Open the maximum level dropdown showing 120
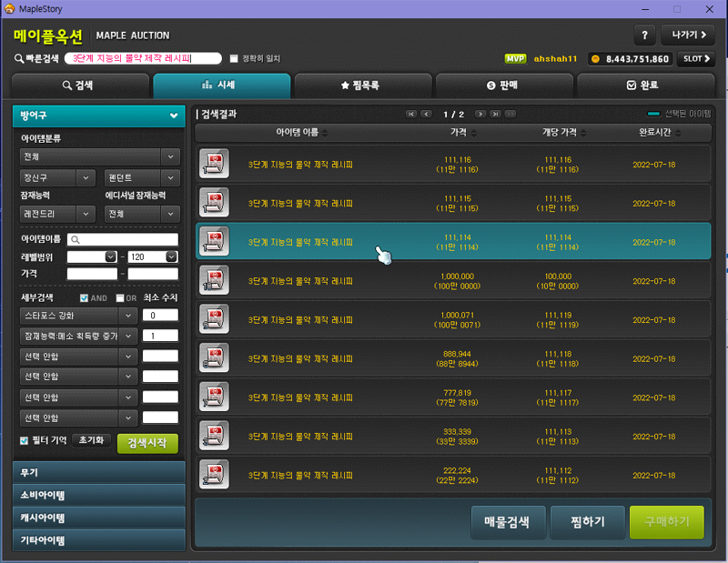The height and width of the screenshot is (563, 728). [x=153, y=256]
